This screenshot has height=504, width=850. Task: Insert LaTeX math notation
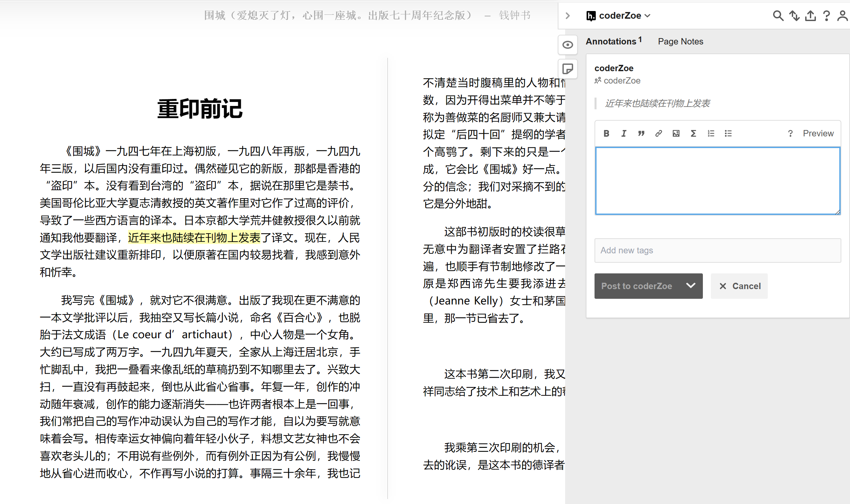[x=693, y=133]
